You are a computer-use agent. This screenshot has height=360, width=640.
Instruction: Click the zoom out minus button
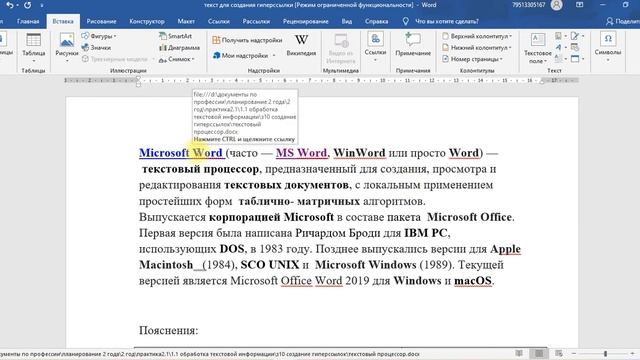[574, 353]
